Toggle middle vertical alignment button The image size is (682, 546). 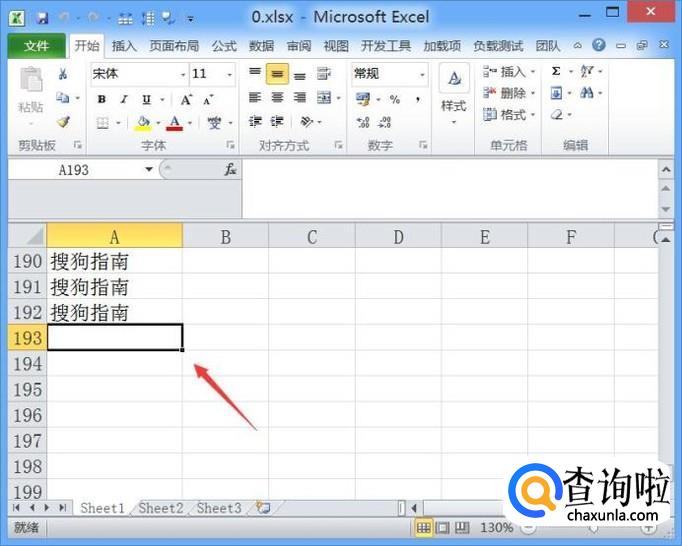(x=277, y=74)
